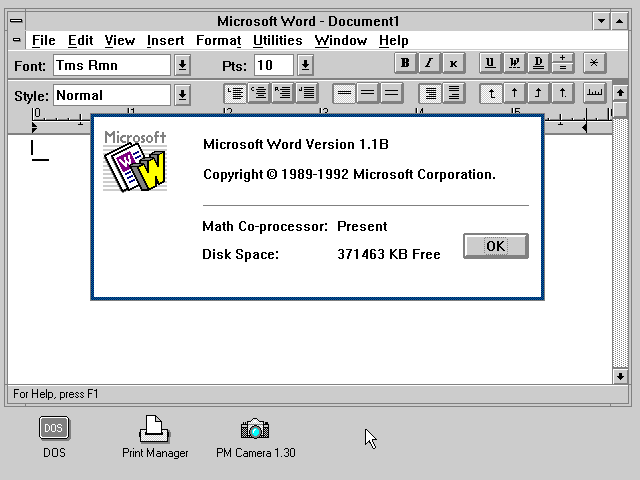Click 'Microsoft Word Version 1.1B' text
This screenshot has width=640, height=480.
296,144
